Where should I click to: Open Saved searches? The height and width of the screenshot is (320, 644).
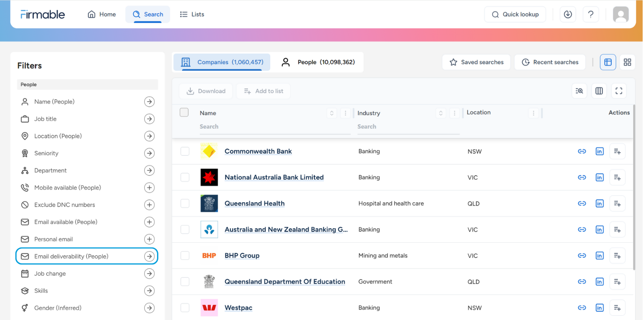476,62
